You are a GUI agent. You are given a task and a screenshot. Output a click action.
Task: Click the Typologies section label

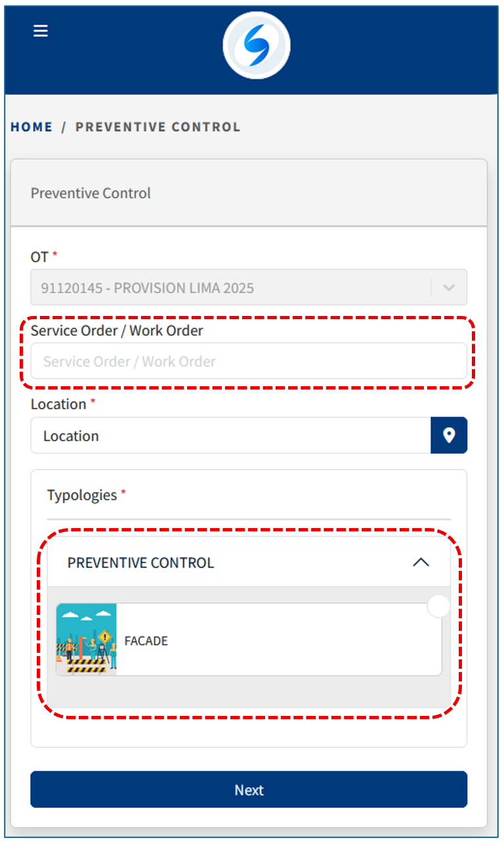82,495
